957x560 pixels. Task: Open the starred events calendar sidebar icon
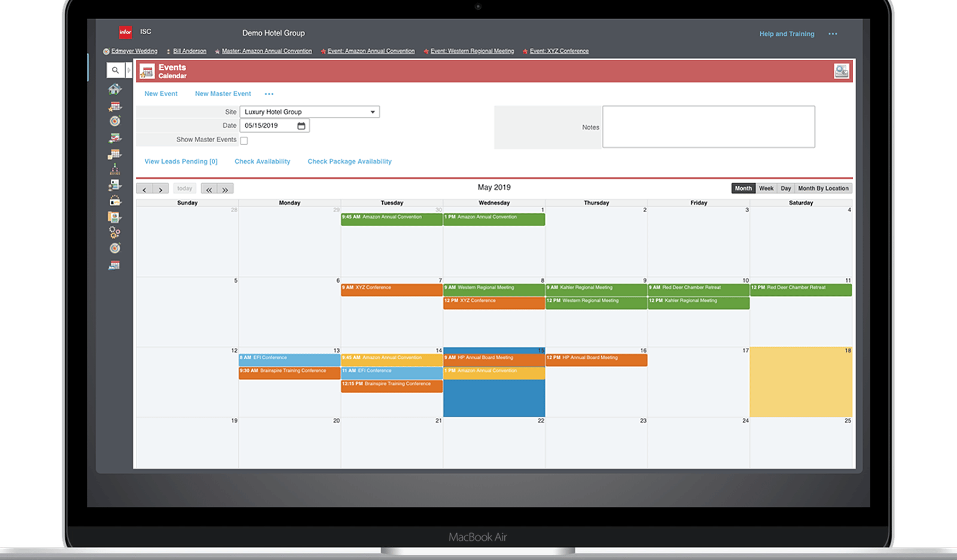[115, 106]
